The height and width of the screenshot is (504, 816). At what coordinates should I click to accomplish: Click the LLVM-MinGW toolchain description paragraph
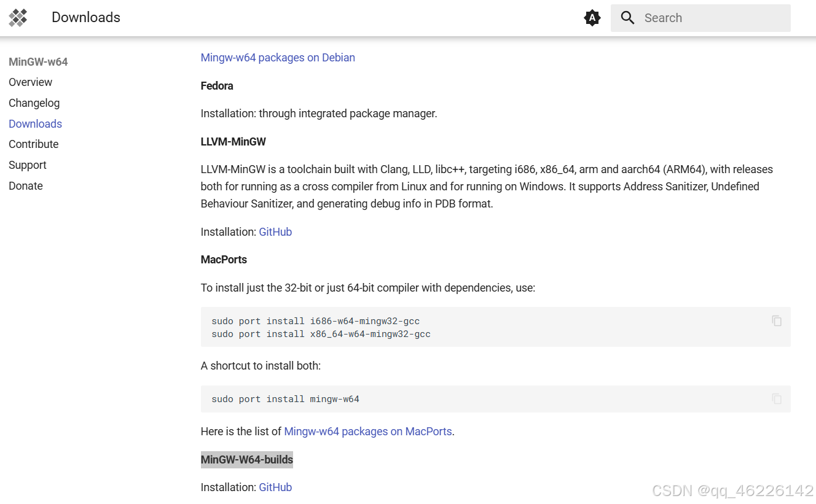pos(487,187)
